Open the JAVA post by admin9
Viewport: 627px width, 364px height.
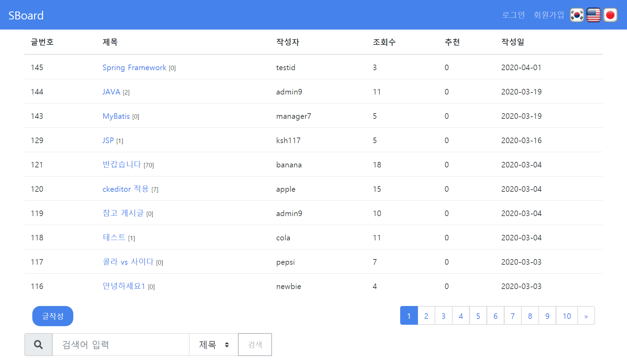click(x=111, y=92)
